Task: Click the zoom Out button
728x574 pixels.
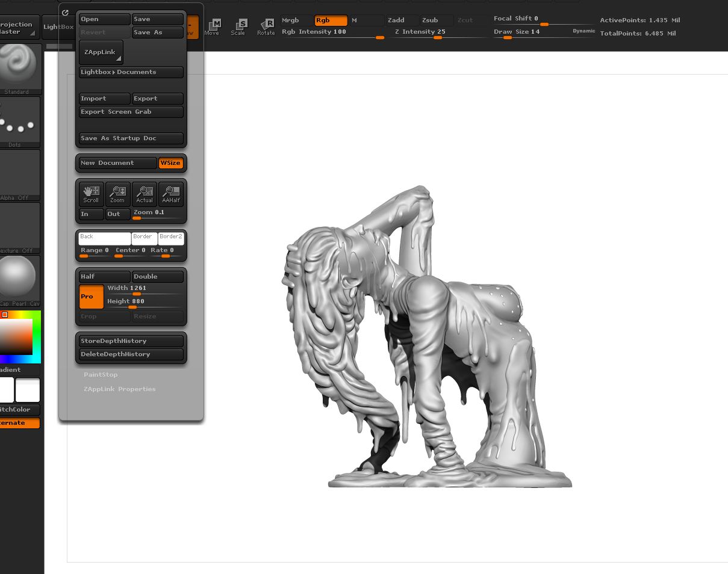Action: tap(118, 214)
